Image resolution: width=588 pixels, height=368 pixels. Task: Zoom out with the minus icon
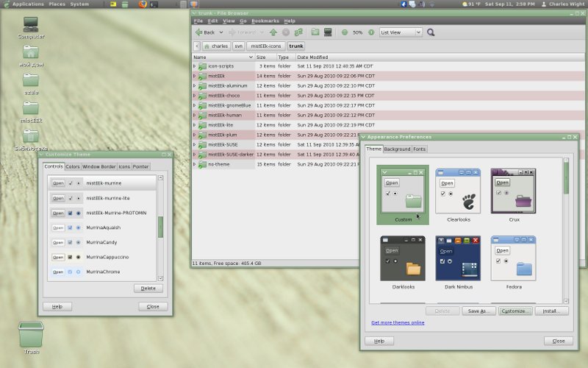pos(345,32)
